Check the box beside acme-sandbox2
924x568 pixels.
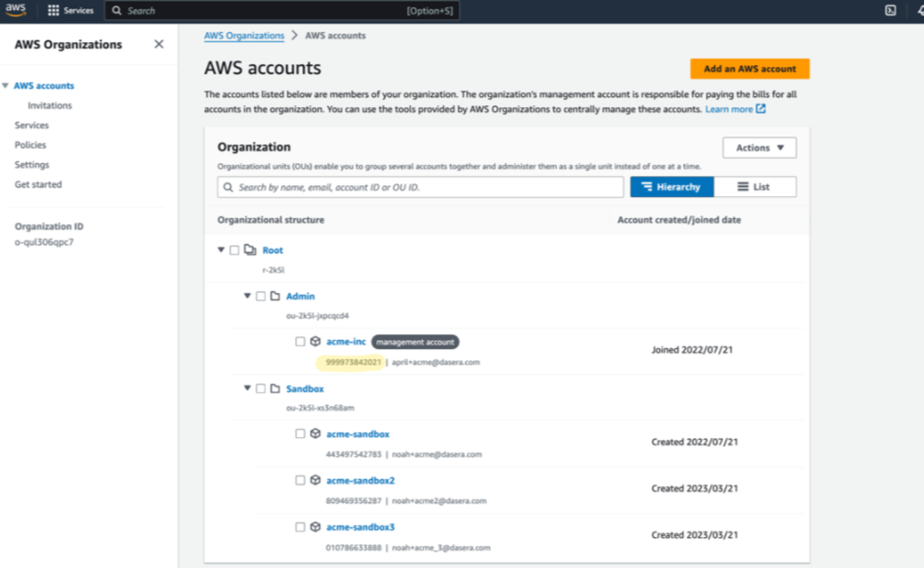(301, 480)
